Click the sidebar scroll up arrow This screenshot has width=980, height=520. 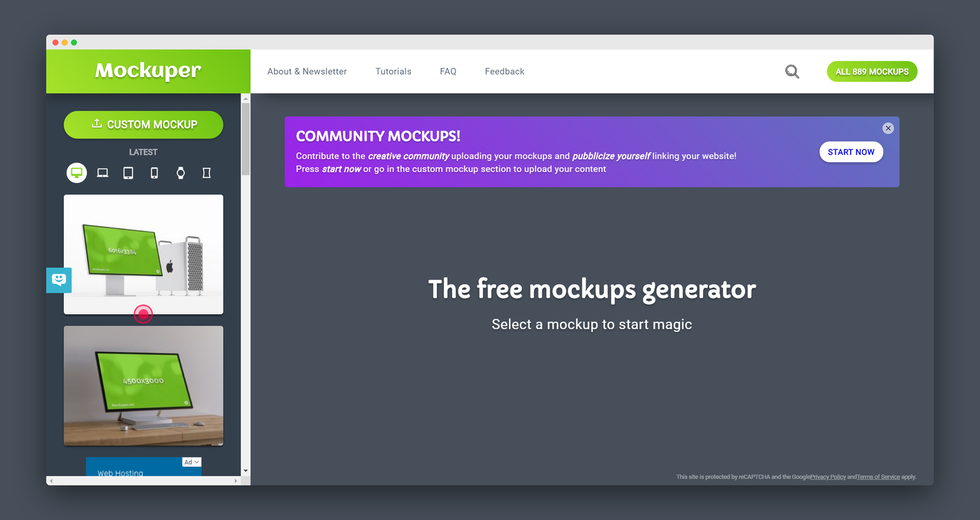coord(246,98)
